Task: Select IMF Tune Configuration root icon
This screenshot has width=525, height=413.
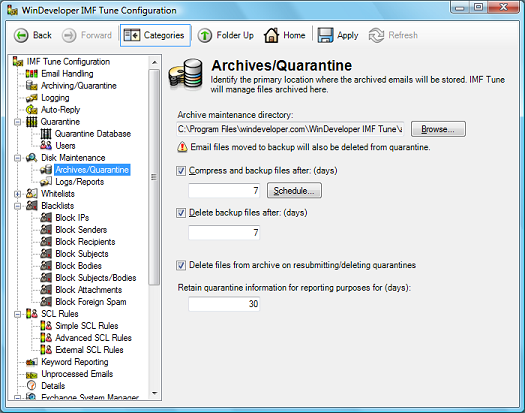Action: tap(18, 62)
